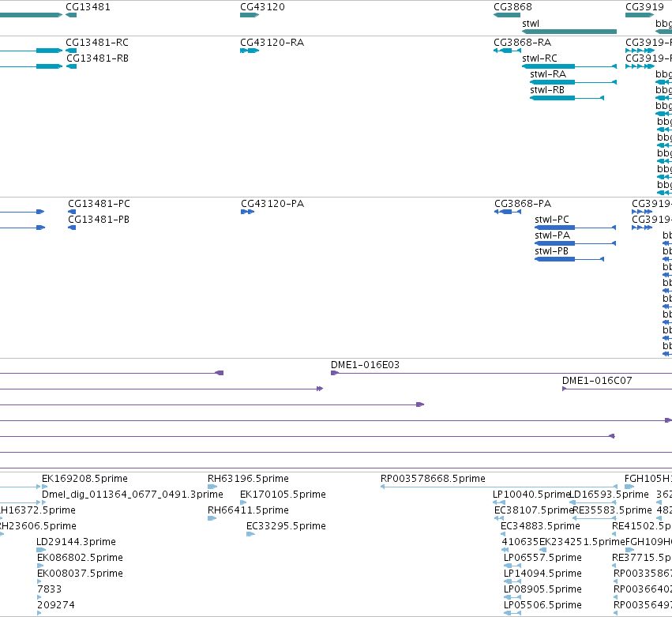
Task: Click the CG3868 gene label
Action: tap(512, 7)
